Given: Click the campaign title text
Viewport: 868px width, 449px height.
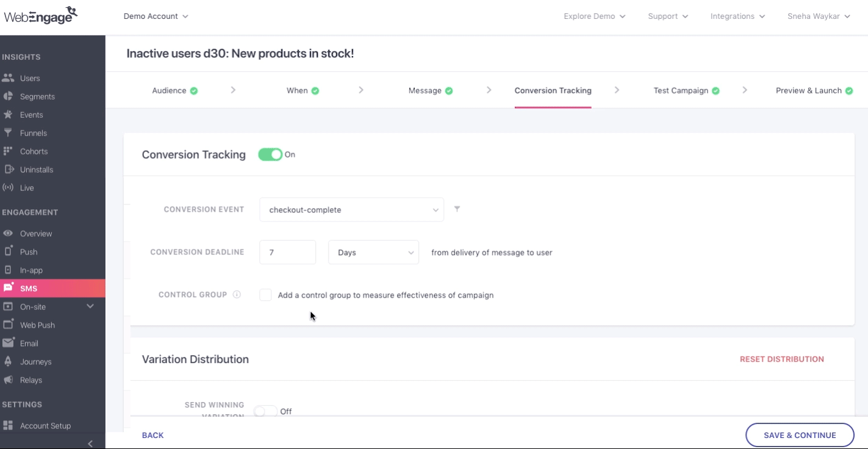Looking at the screenshot, I should pos(240,54).
